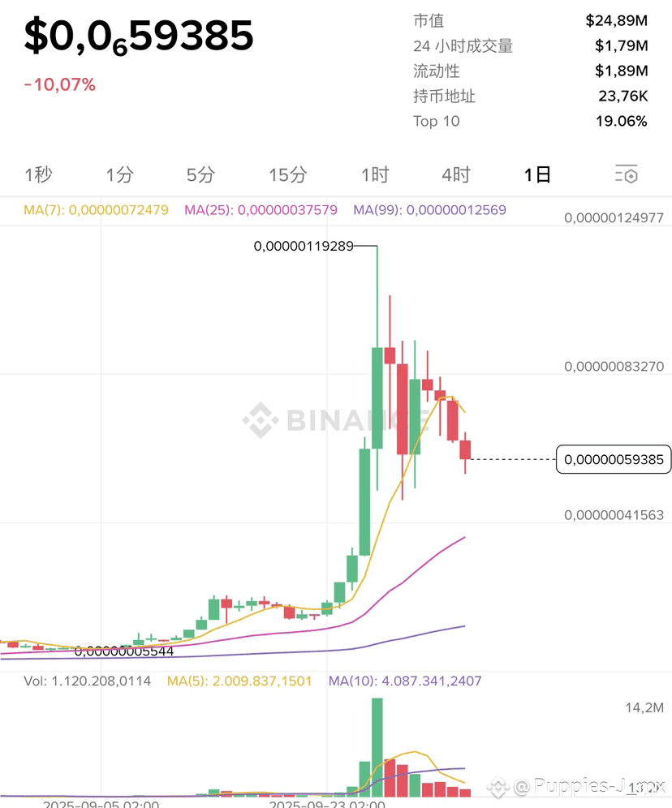672x808 pixels.
Task: Click the low price marker 0,00000005544
Action: point(124,651)
